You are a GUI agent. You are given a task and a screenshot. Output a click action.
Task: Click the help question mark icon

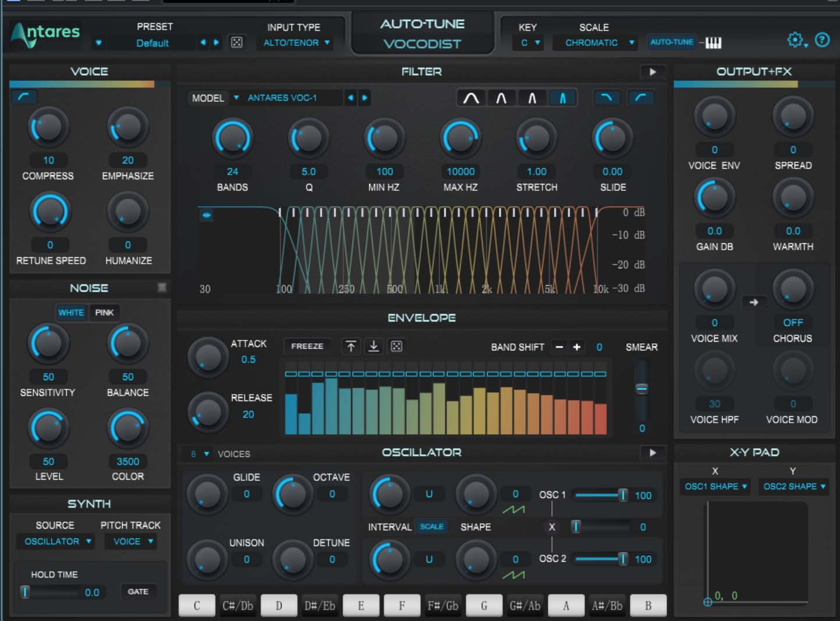tap(823, 41)
